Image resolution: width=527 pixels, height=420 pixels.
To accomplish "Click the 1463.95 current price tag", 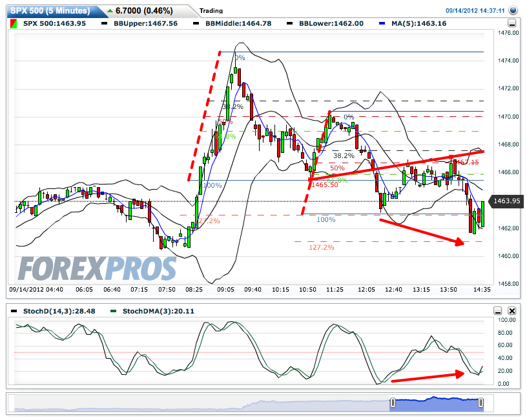I will pyautogui.click(x=506, y=201).
